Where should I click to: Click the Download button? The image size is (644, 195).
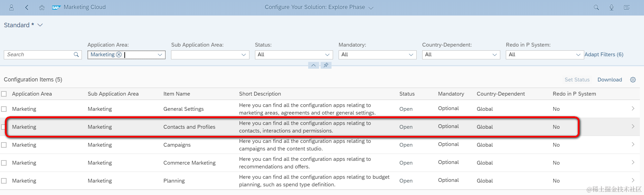click(x=609, y=80)
